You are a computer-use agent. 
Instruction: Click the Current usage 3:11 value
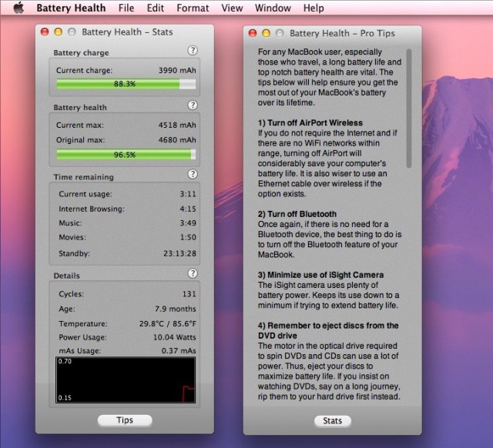[188, 194]
